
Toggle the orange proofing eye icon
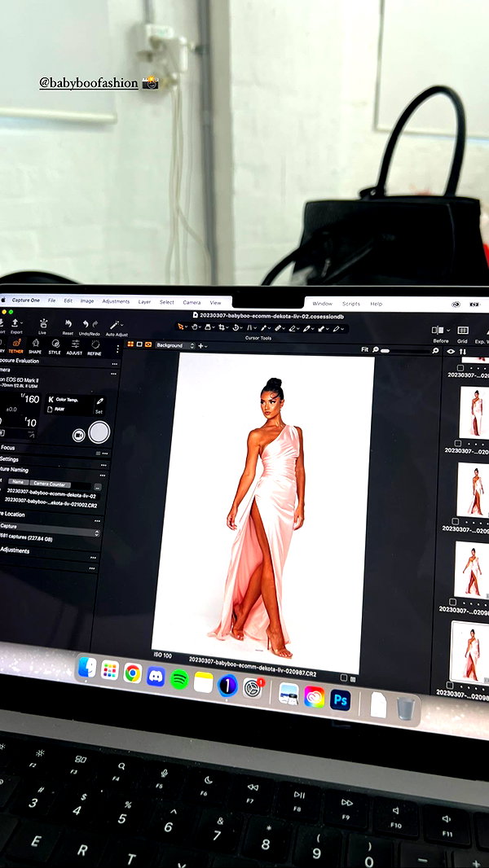pos(148,345)
